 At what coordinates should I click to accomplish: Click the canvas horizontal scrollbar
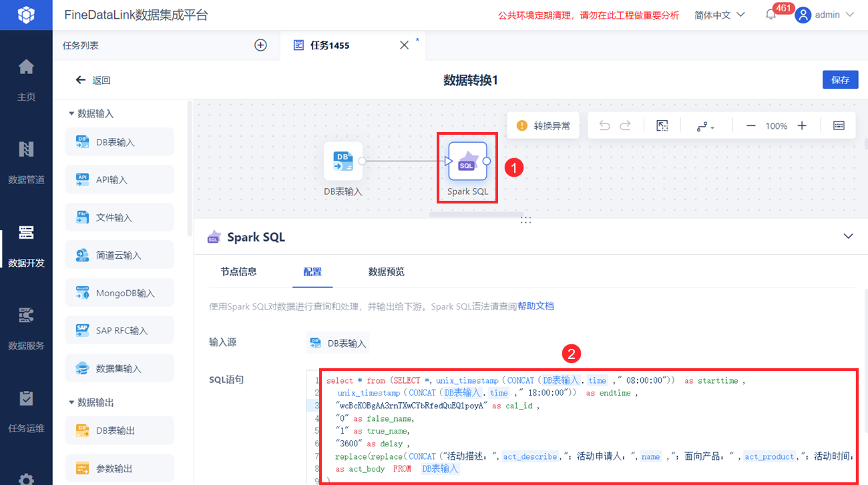click(x=476, y=214)
